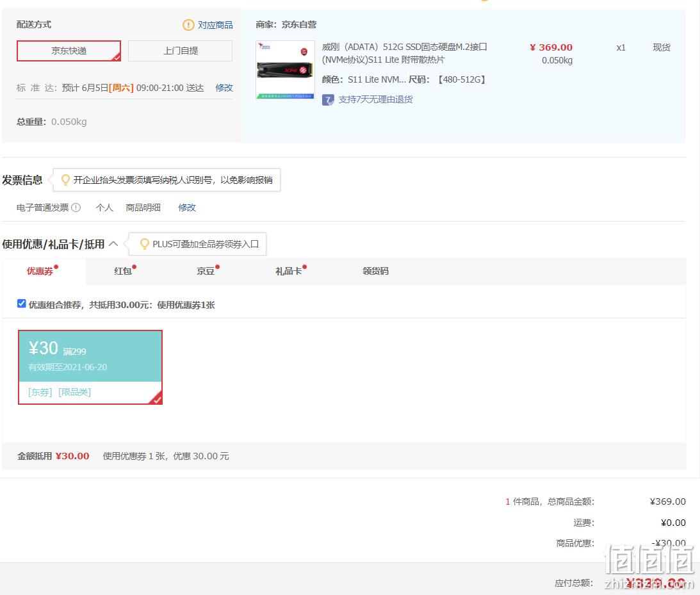This screenshot has height=595, width=700.
Task: Open ADATA SSD product thumbnail
Action: click(x=285, y=70)
